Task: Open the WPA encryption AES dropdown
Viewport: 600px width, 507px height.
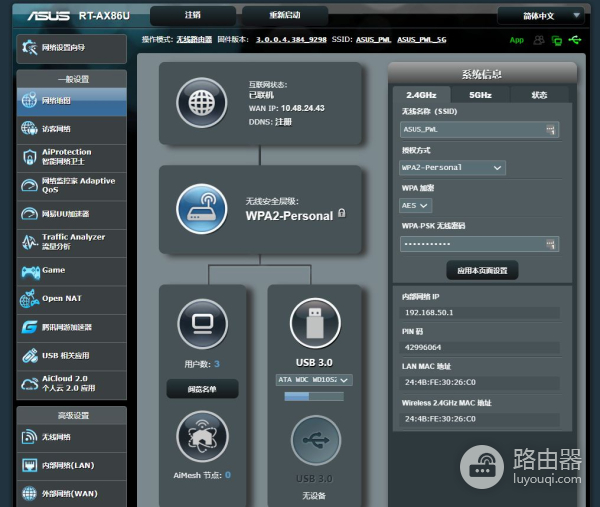Action: (416, 205)
